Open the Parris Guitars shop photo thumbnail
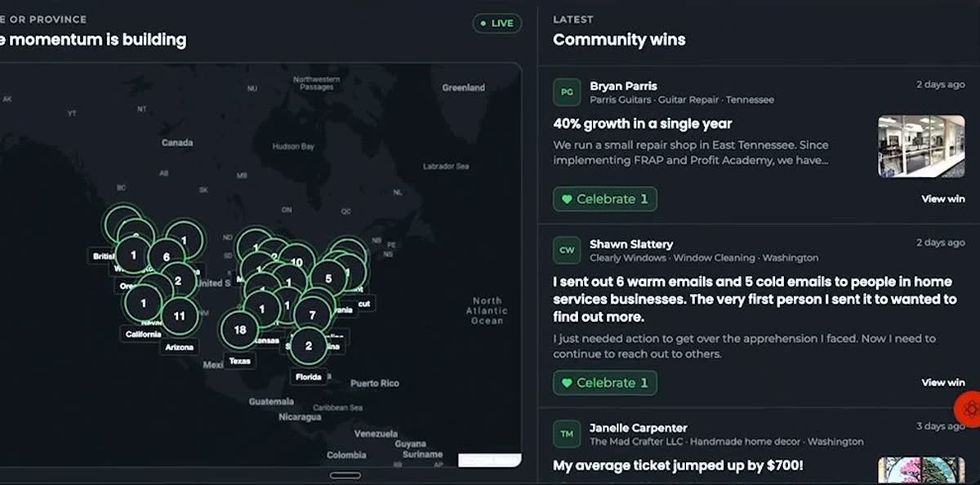 [x=921, y=146]
